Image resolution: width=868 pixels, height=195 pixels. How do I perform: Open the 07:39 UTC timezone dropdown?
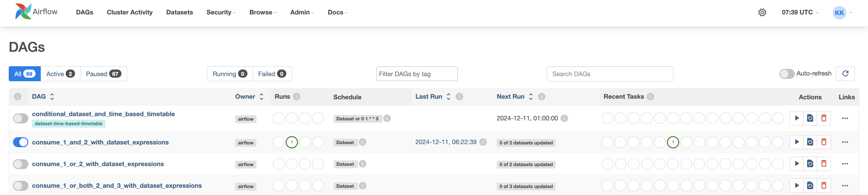pyautogui.click(x=800, y=12)
